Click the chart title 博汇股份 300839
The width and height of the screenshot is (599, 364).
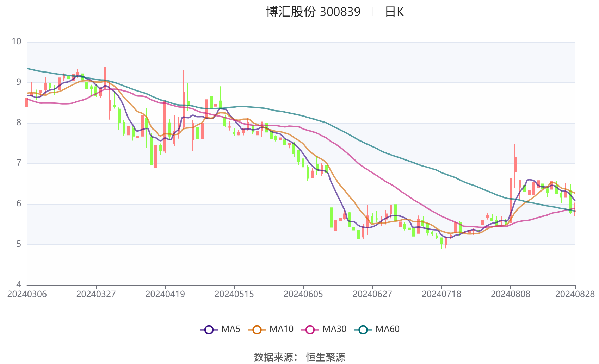click(313, 12)
